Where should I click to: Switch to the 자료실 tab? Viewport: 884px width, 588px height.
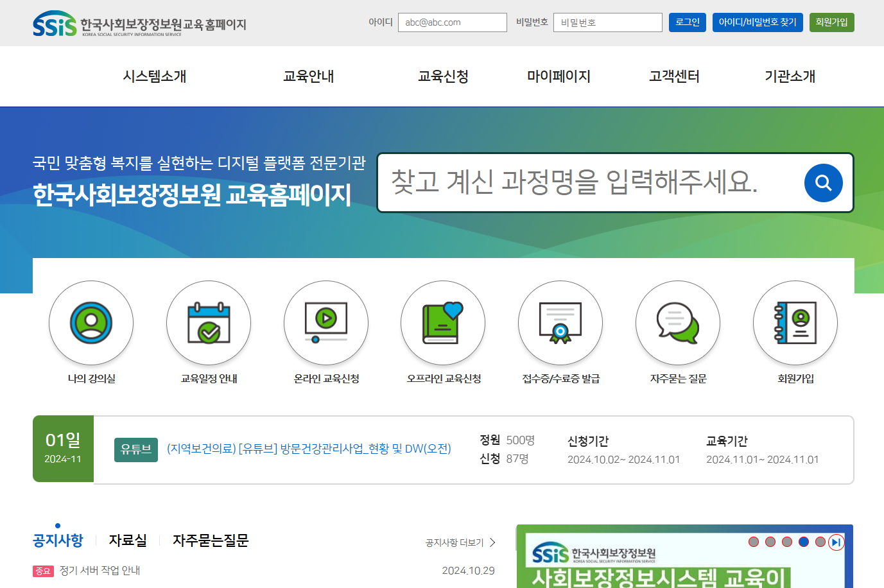(127, 540)
